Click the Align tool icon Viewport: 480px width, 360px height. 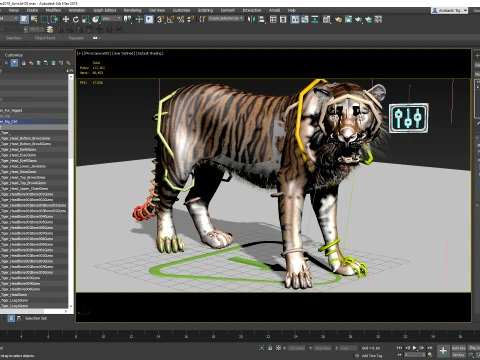click(262, 19)
